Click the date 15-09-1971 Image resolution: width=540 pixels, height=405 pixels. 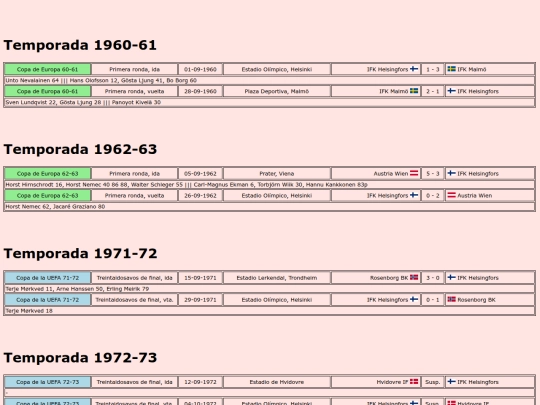[x=200, y=278]
